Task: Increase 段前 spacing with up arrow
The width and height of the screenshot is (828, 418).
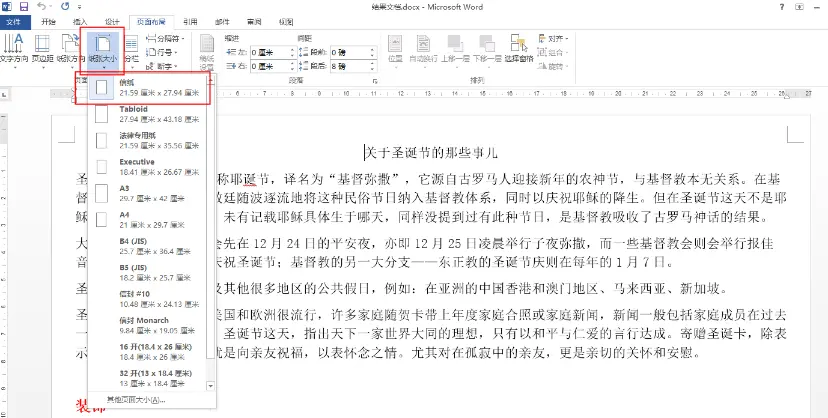Action: (372, 50)
